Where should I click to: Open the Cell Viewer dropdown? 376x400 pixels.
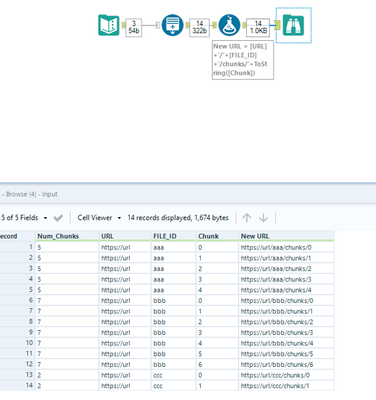click(x=99, y=218)
